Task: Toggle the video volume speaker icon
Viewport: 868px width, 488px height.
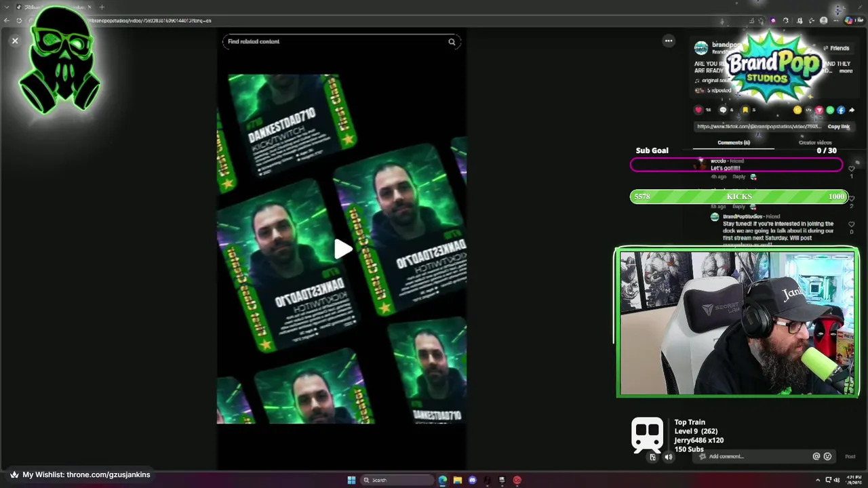Action: (668, 457)
